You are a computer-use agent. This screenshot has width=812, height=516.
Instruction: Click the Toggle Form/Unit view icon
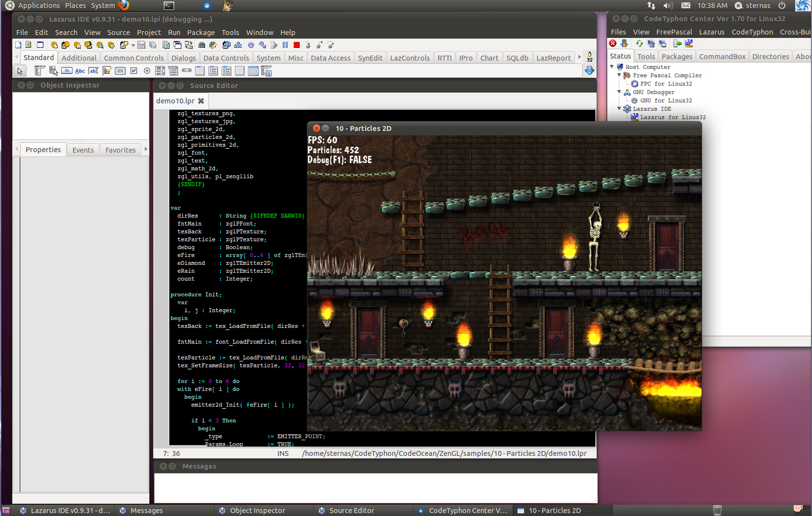pyautogui.click(x=189, y=45)
